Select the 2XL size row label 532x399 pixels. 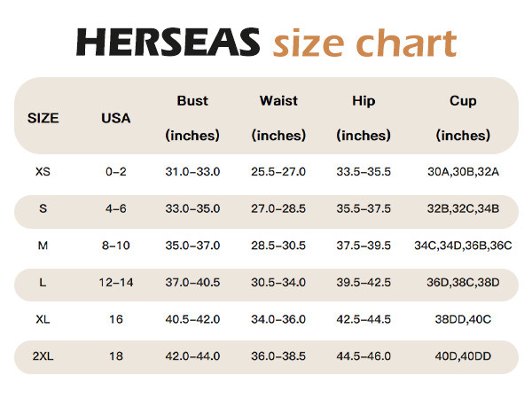click(x=43, y=356)
